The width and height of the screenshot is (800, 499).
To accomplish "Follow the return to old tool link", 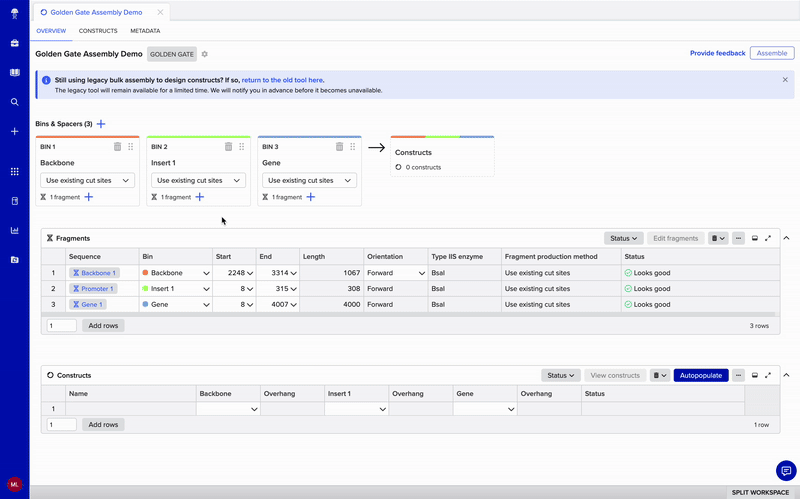I will pyautogui.click(x=282, y=80).
